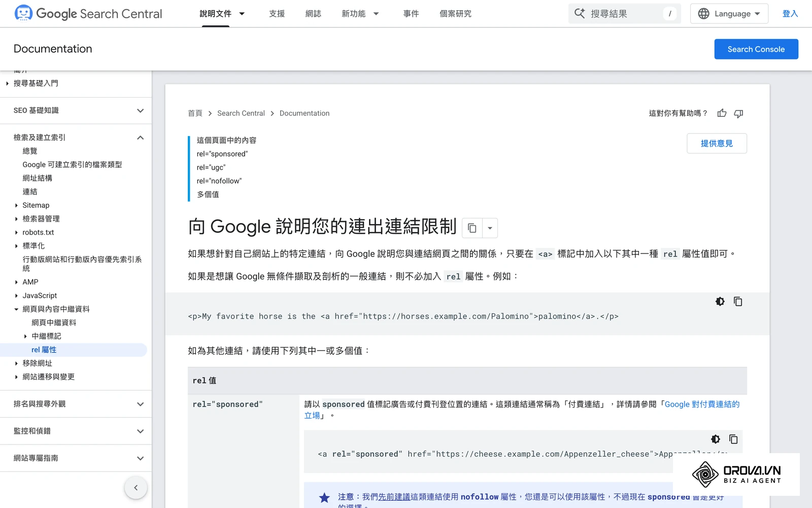Open the 個案研究 tab
Image resolution: width=812 pixels, height=508 pixels.
point(455,14)
